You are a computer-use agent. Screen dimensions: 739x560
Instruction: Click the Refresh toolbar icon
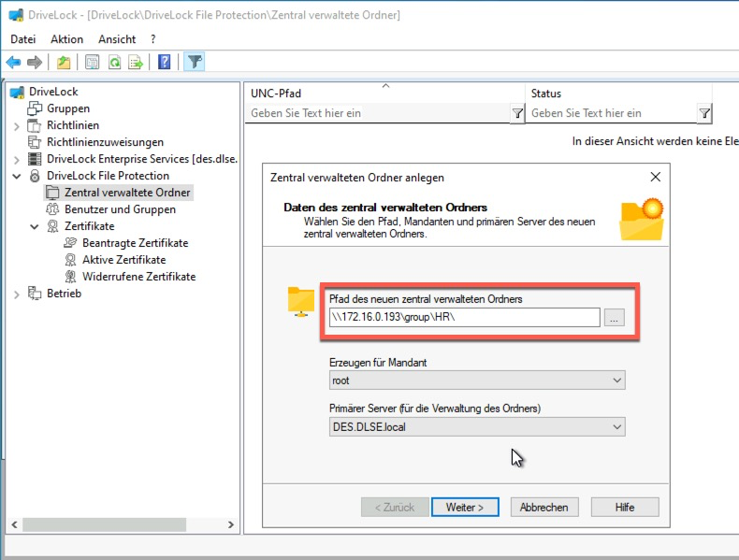pyautogui.click(x=114, y=62)
